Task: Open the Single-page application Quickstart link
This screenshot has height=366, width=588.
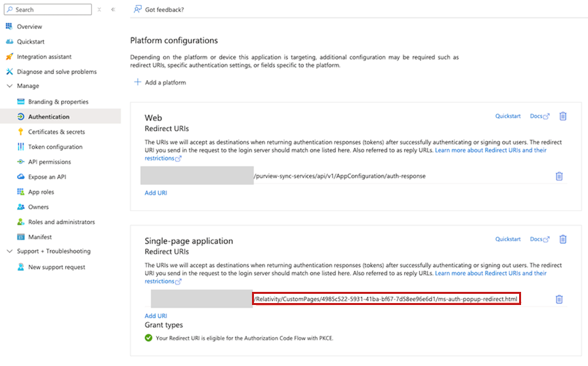Action: click(x=508, y=239)
